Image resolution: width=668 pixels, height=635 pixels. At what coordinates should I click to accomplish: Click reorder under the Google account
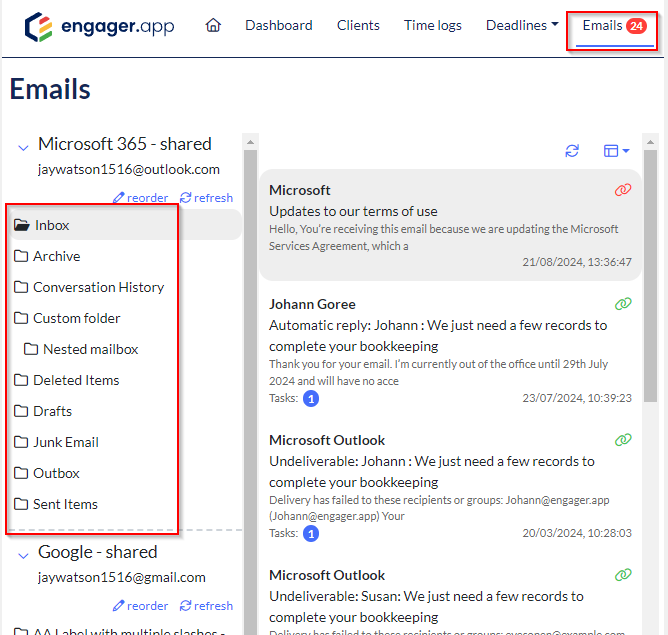[140, 606]
